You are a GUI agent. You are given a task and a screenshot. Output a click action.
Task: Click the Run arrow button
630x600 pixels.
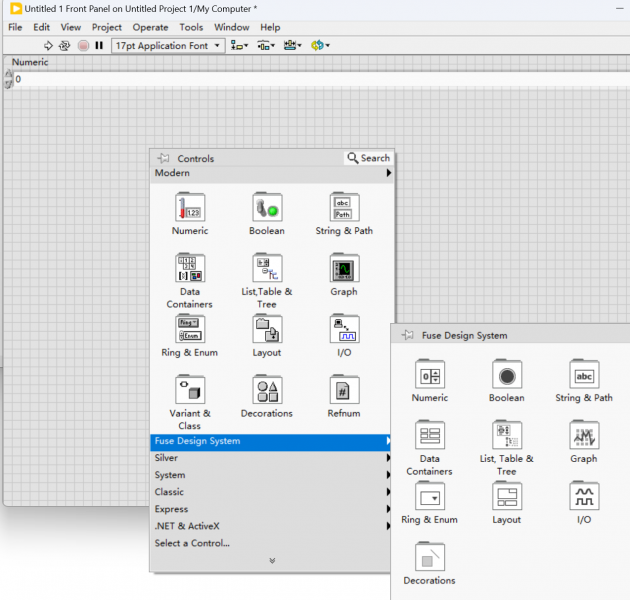pyautogui.click(x=48, y=45)
